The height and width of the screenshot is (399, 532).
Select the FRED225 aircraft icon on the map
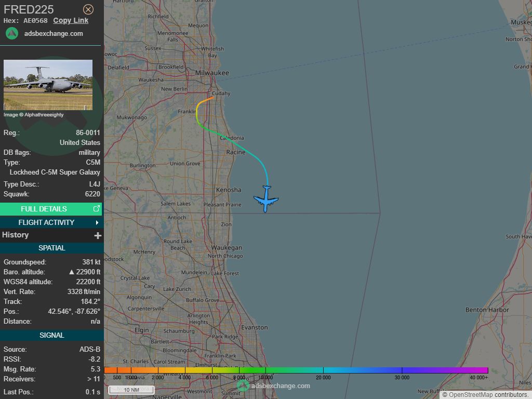pyautogui.click(x=265, y=199)
